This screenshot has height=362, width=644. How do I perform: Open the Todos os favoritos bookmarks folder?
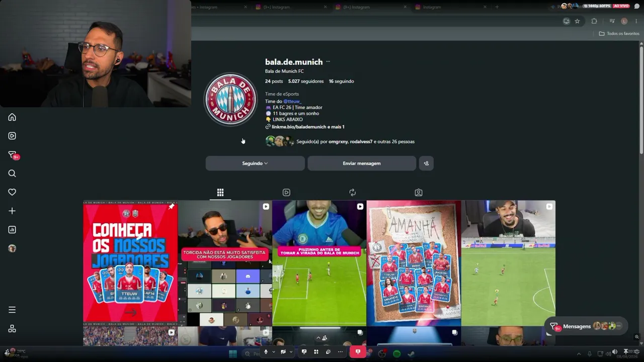[619, 34]
